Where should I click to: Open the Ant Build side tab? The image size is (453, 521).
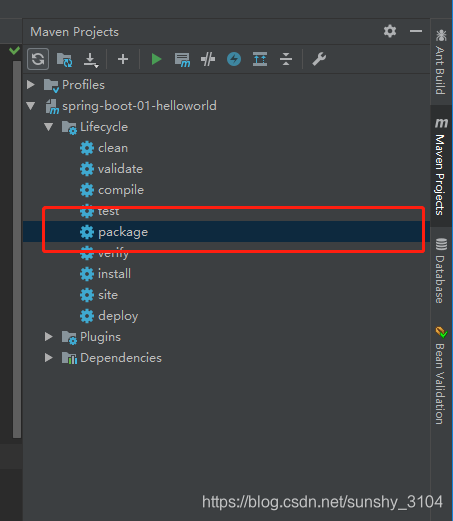point(441,62)
